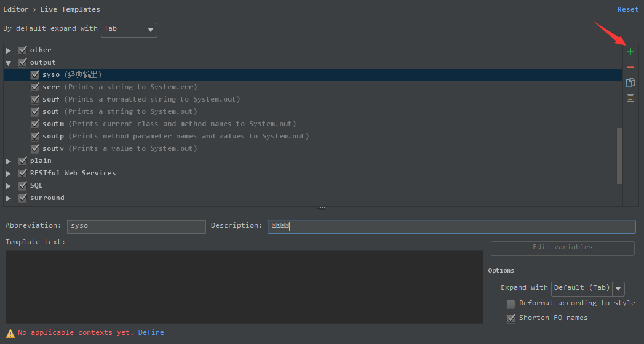This screenshot has width=644, height=344.
Task: Expand the SQL template group
Action: [9, 186]
